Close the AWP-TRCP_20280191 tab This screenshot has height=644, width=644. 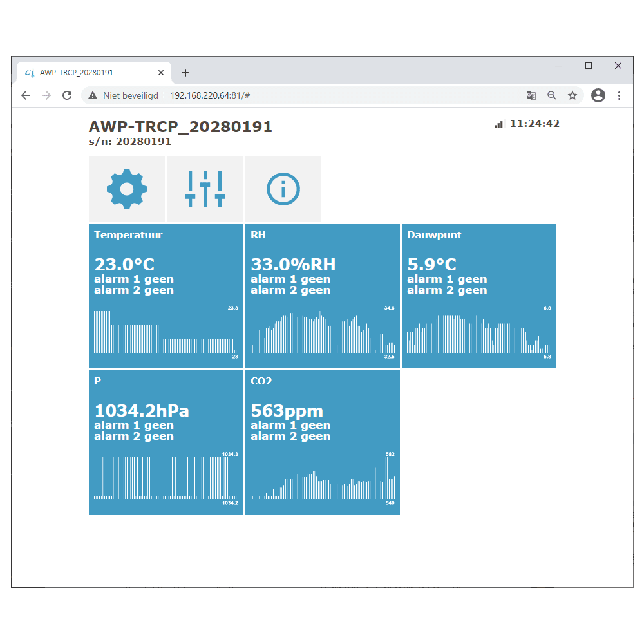point(161,73)
